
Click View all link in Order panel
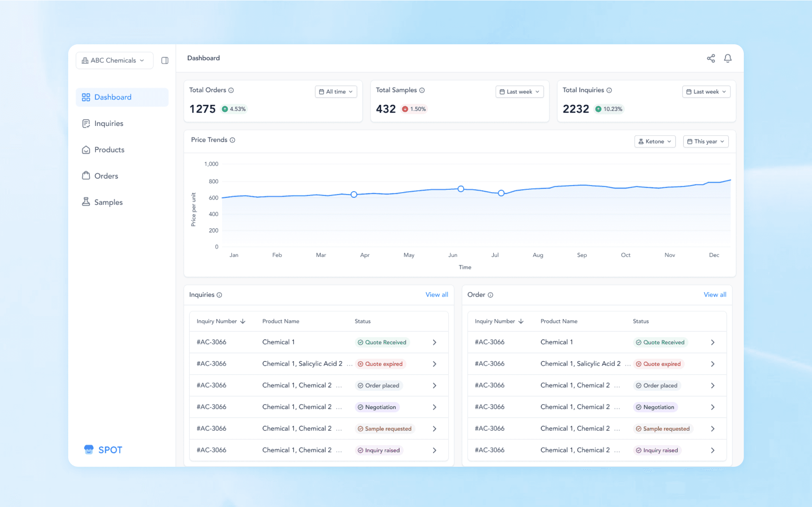(x=715, y=295)
